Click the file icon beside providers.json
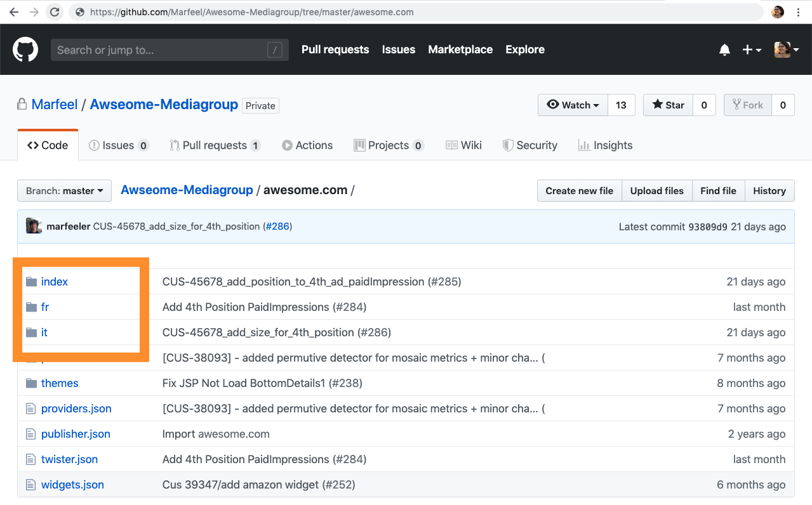 pyautogui.click(x=30, y=409)
